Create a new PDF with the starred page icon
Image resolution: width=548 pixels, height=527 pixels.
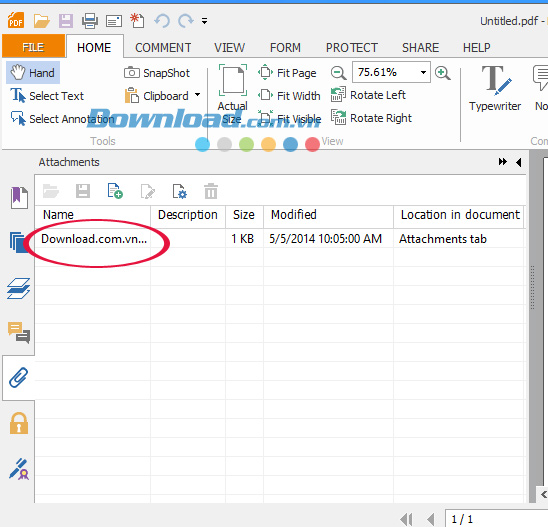coord(137,21)
